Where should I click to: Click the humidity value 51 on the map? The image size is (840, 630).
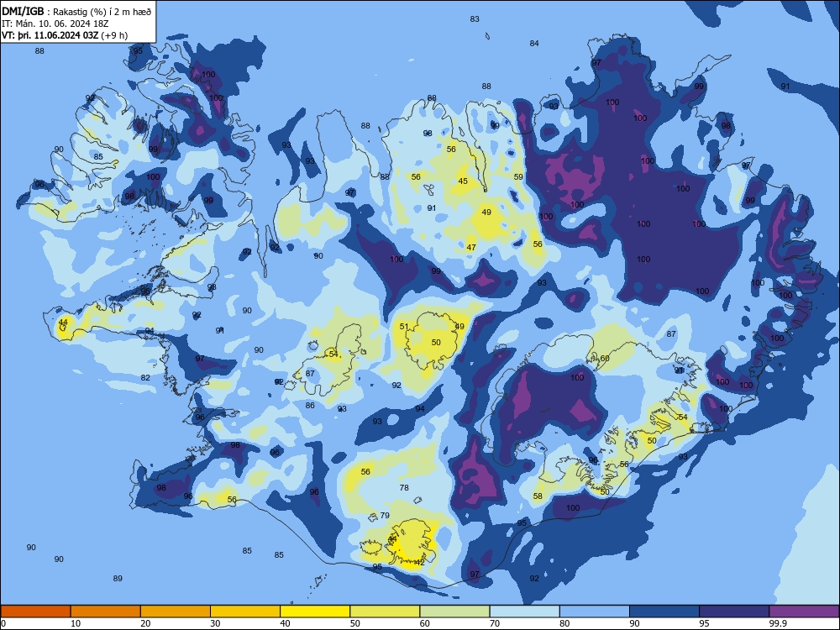(x=404, y=326)
